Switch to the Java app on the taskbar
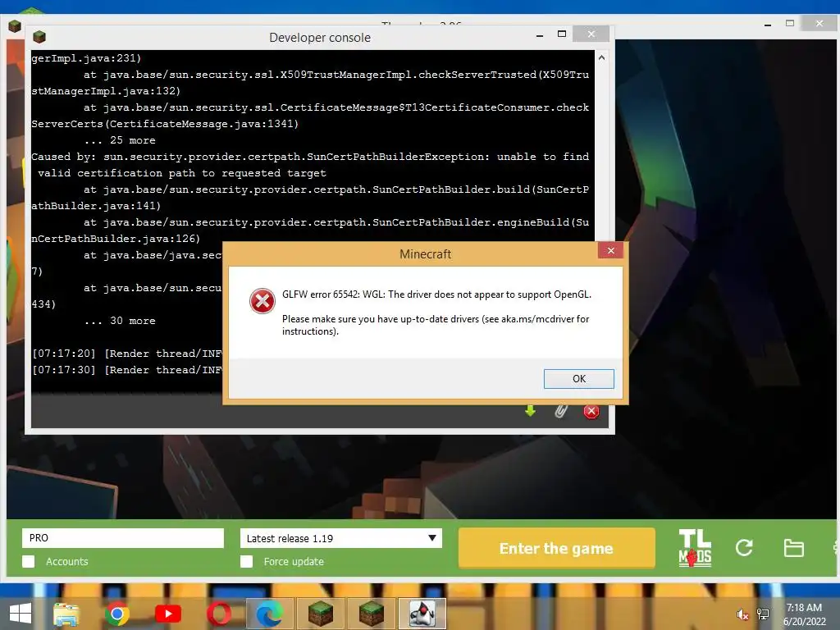The image size is (840, 630). click(422, 614)
